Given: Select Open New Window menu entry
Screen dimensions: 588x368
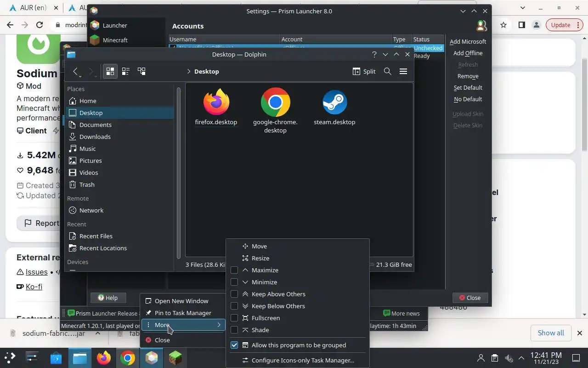Looking at the screenshot, I should (x=183, y=301).
